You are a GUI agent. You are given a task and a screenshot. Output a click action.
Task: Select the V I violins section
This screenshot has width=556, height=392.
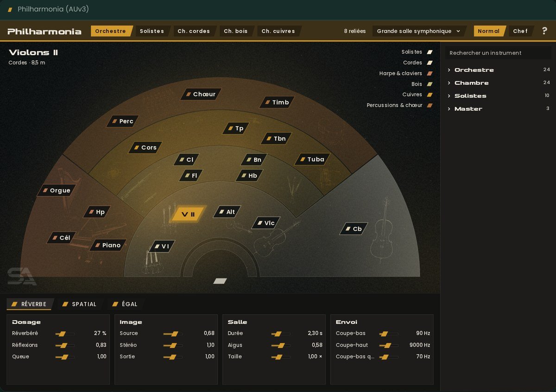[x=162, y=247]
